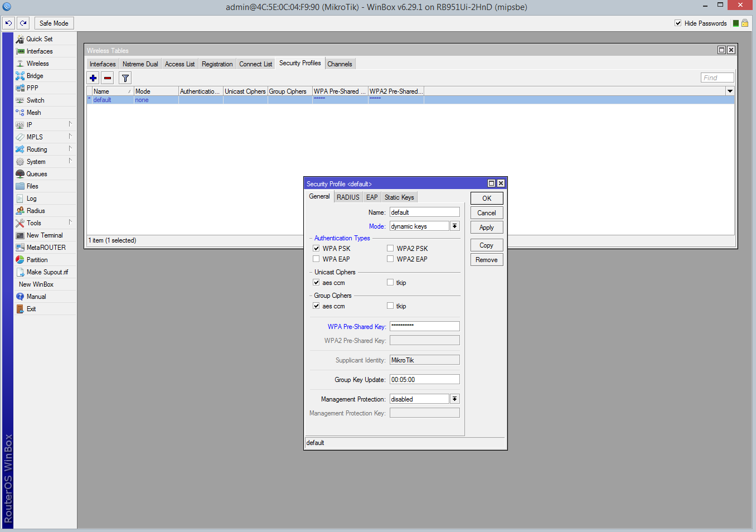This screenshot has height=532, width=756.
Task: Click the Apply button
Action: tap(487, 228)
